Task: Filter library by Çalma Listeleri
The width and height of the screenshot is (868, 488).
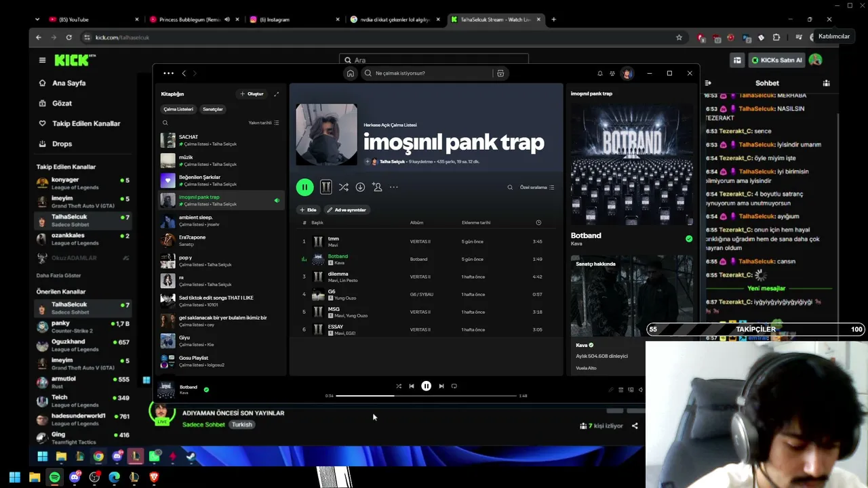Action: tap(178, 109)
